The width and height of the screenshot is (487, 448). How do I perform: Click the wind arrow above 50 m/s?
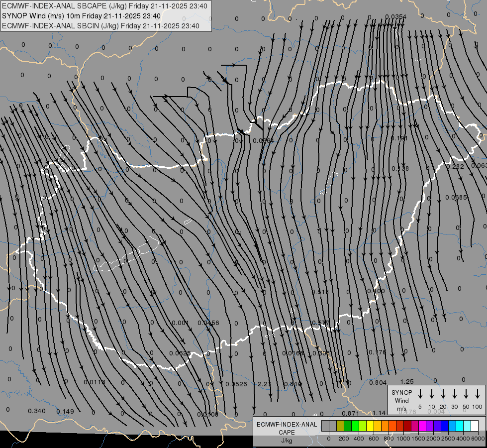466,394
